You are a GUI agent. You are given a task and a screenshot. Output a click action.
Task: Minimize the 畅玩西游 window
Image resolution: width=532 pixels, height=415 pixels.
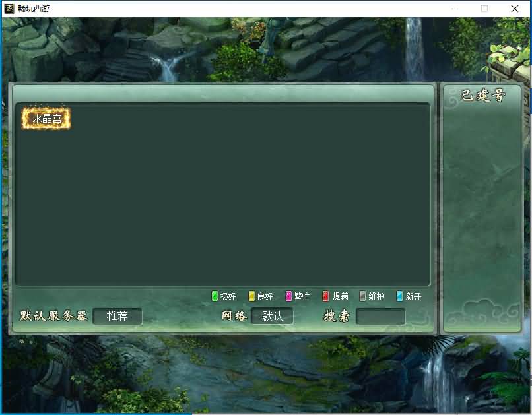[x=454, y=9]
